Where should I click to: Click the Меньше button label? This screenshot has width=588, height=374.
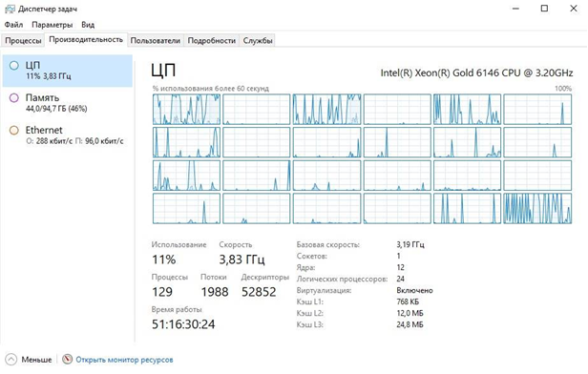point(36,360)
